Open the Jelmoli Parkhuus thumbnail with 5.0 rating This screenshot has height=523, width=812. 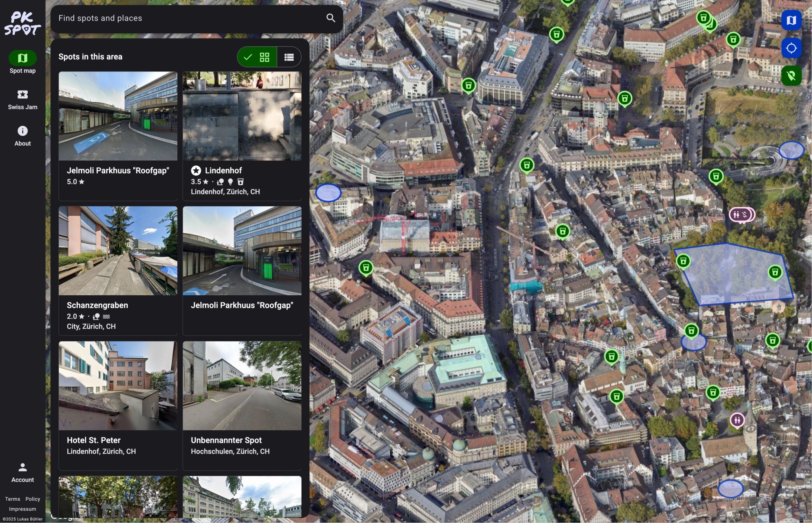pos(118,116)
